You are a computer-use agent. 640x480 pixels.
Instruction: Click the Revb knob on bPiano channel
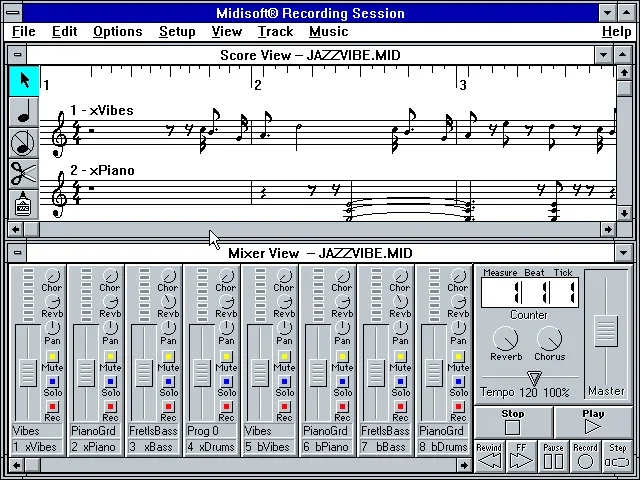342,302
